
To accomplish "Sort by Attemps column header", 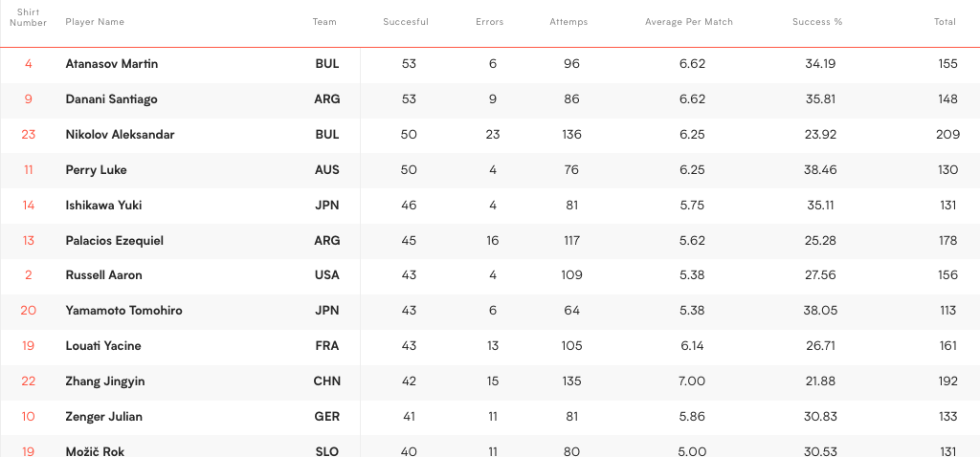I will click(x=568, y=22).
